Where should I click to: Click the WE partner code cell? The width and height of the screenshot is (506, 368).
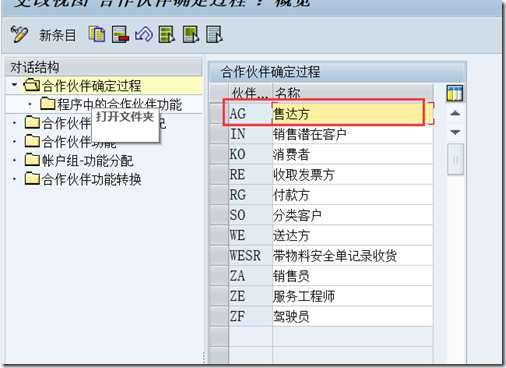250,236
